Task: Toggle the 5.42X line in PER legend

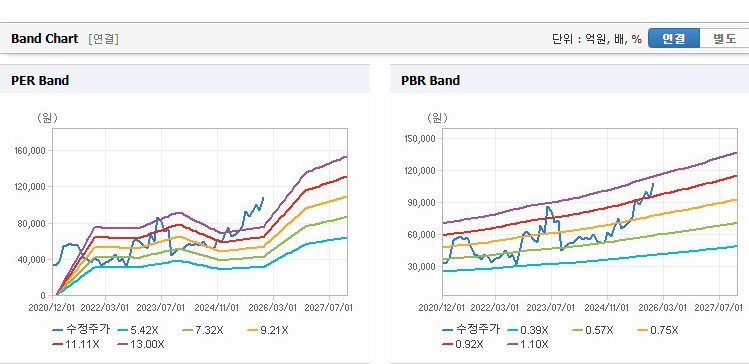Action: click(137, 330)
